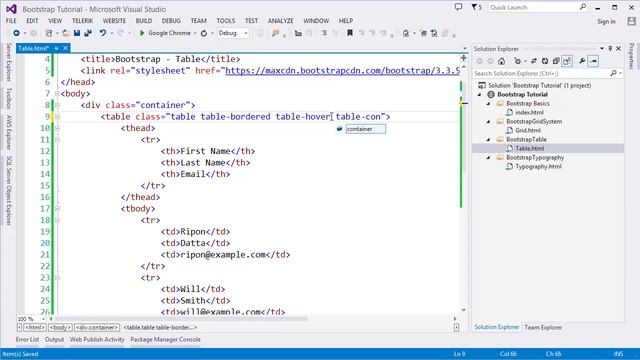Collapse the BootstrapTypography folder
The width and height of the screenshot is (640, 360).
click(488, 158)
